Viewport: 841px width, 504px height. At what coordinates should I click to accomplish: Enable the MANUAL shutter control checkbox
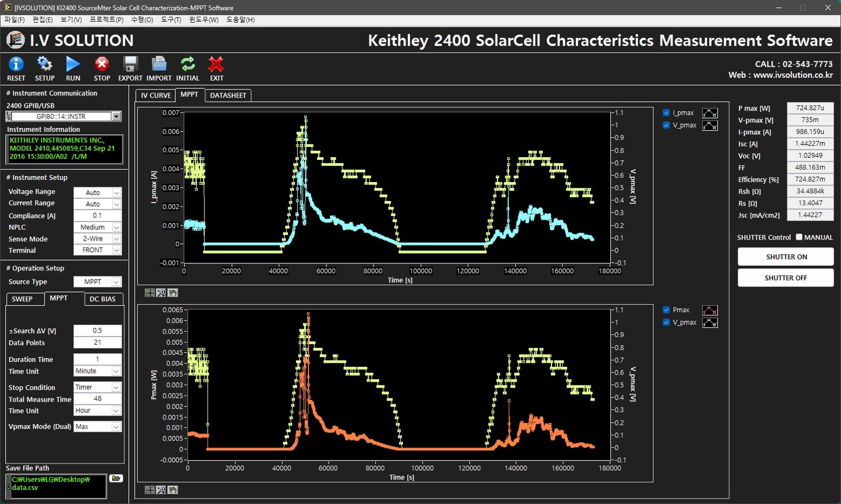point(799,237)
